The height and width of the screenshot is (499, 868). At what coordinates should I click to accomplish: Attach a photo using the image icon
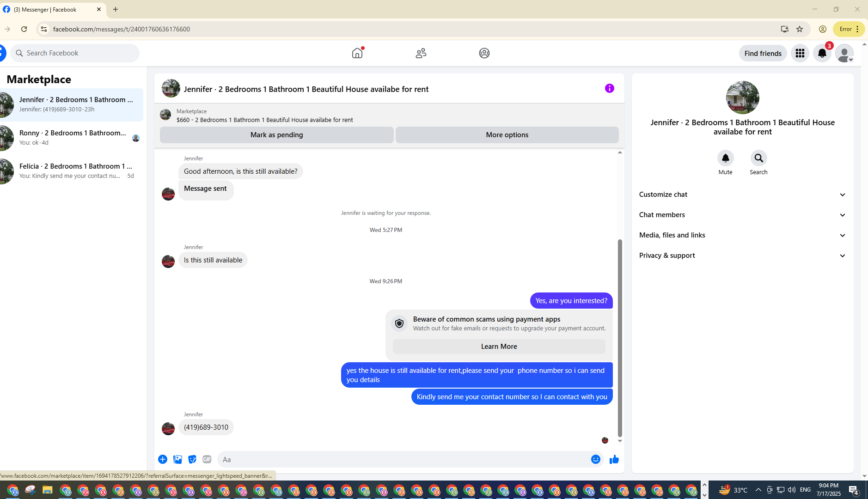177,459
